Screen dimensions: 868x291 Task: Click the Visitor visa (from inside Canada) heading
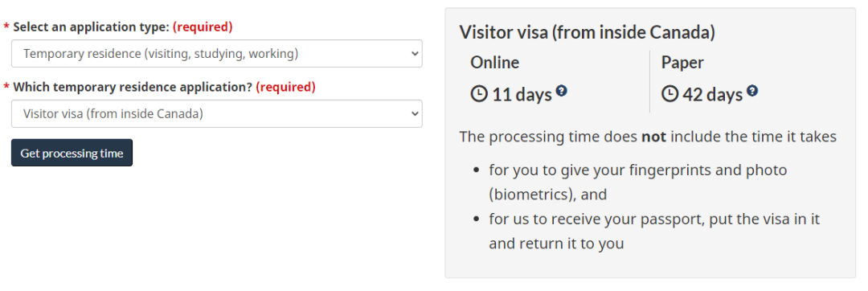pyautogui.click(x=588, y=32)
